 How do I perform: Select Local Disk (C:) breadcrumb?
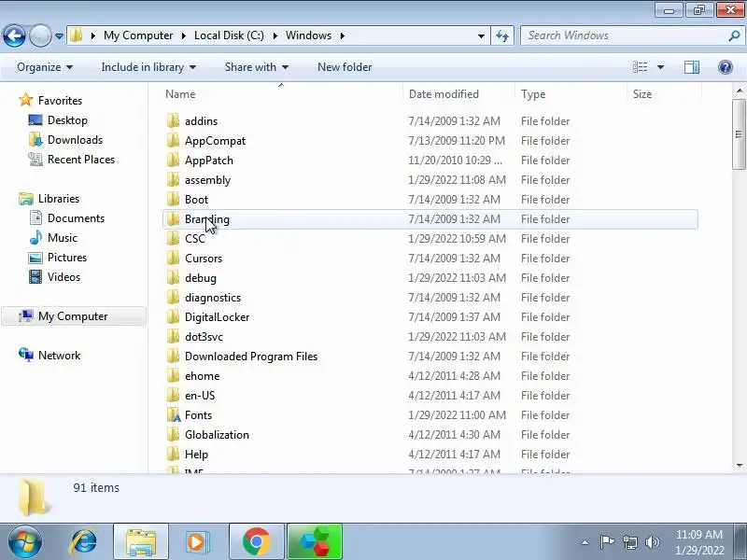tap(229, 35)
